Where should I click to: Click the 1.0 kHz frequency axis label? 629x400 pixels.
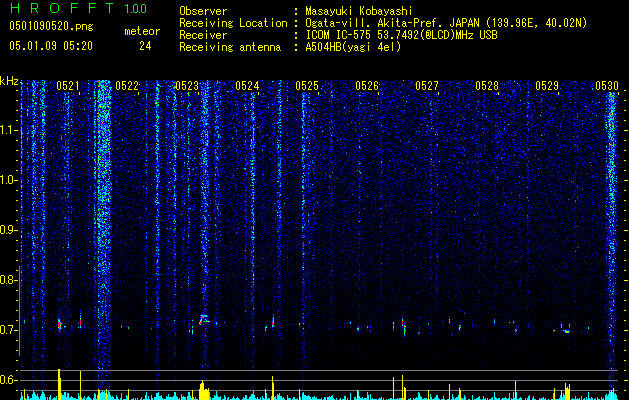(9, 180)
